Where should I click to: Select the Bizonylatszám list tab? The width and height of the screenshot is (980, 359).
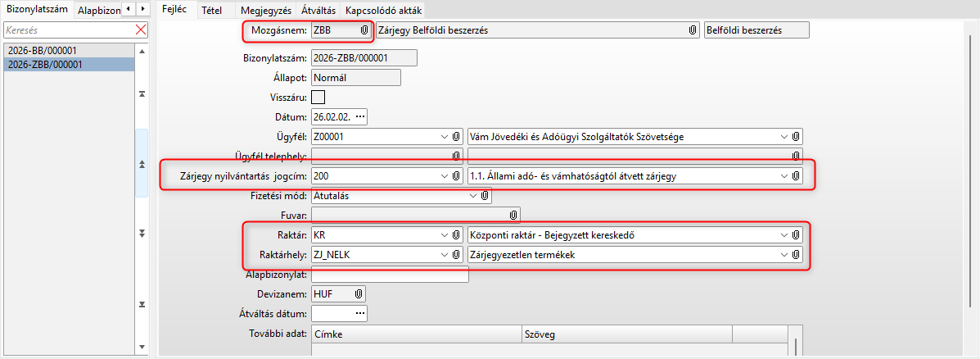(37, 9)
